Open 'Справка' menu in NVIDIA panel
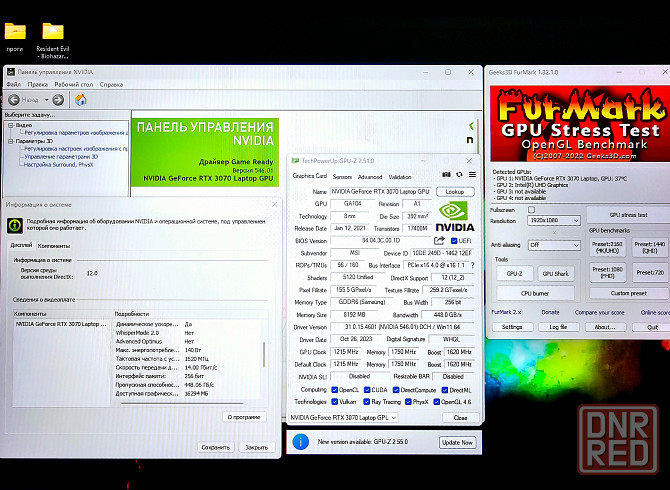The height and width of the screenshot is (490, 670). [111, 85]
